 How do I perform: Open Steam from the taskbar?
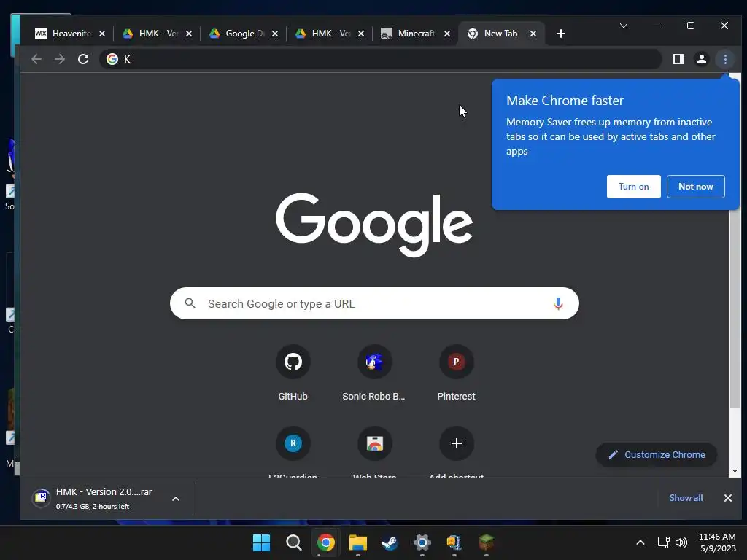click(x=390, y=542)
